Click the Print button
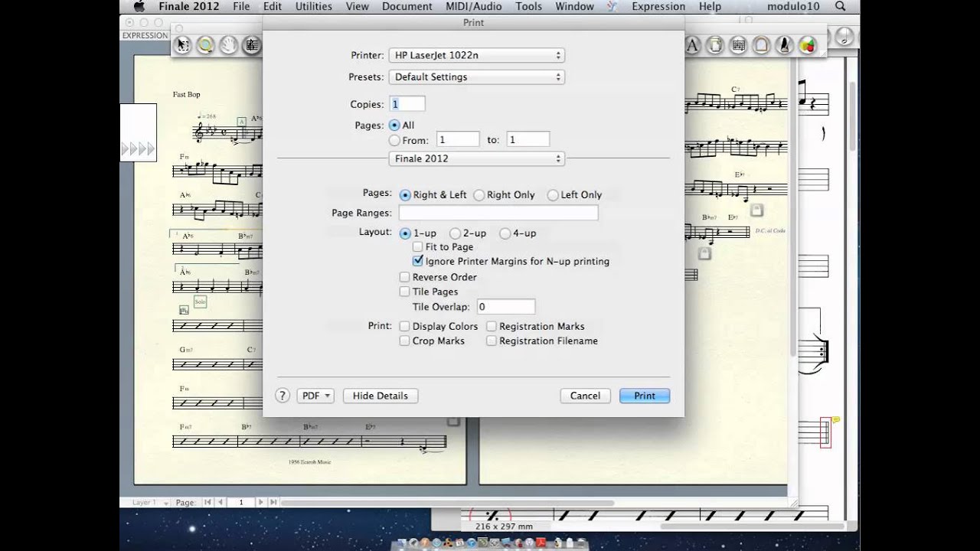The image size is (980, 551). 645,396
